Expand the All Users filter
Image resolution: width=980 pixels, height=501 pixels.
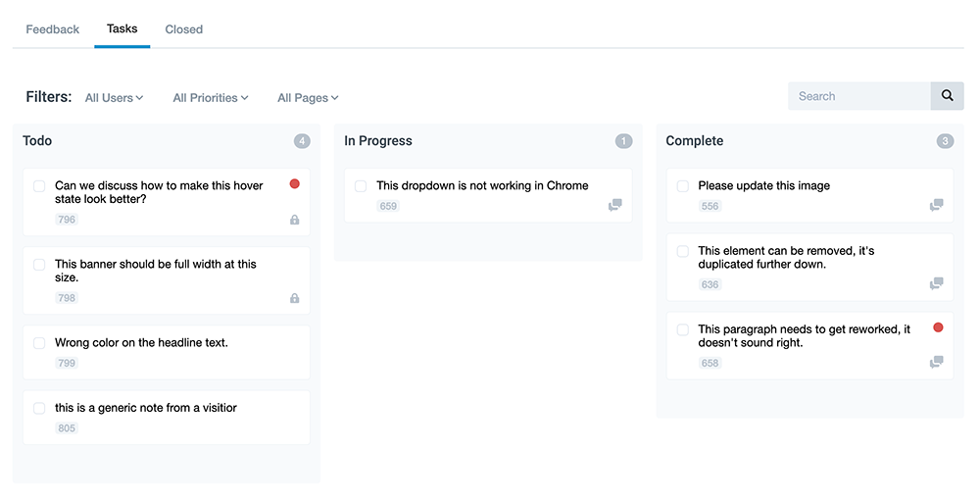click(114, 98)
